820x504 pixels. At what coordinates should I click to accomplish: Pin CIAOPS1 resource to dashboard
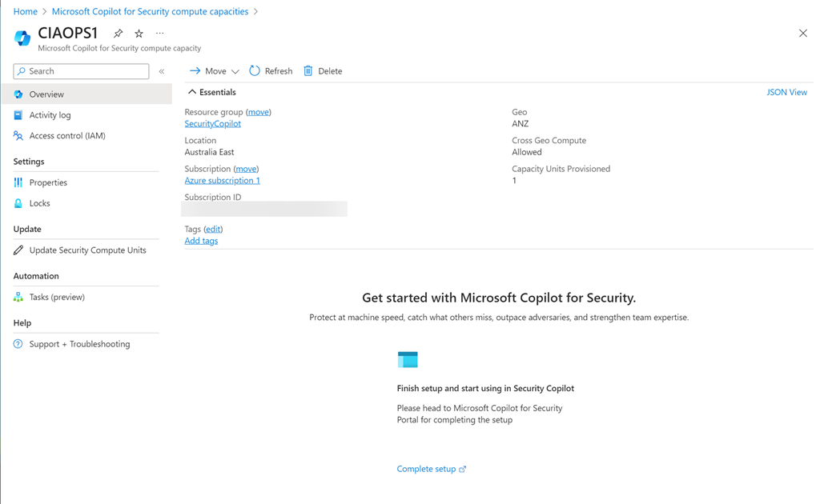pos(118,34)
